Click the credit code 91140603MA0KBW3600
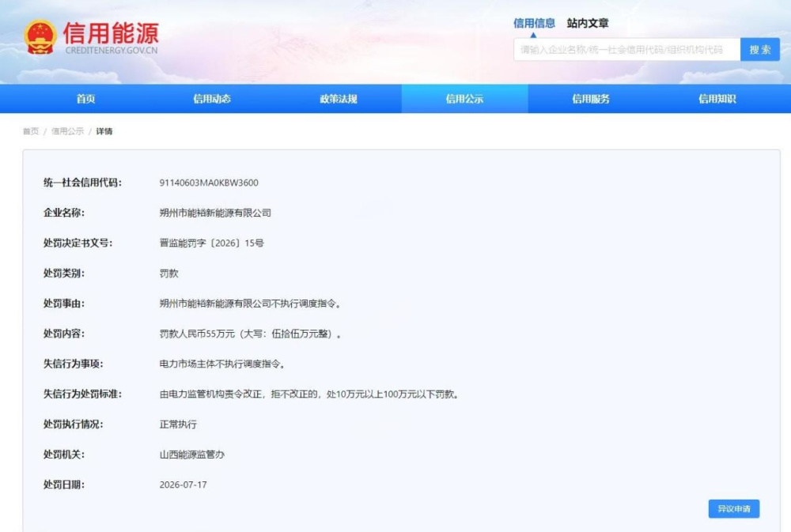Viewport: 791px width, 532px height. click(209, 183)
